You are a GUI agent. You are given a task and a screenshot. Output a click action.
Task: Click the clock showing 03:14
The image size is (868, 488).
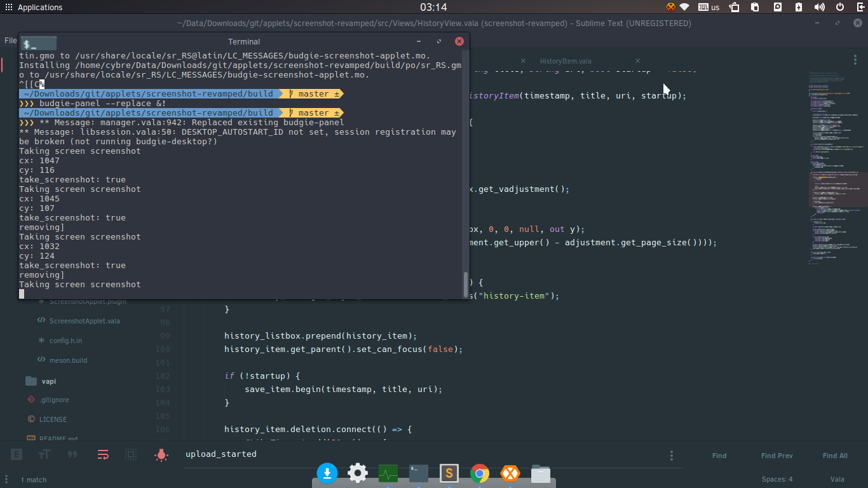point(433,8)
